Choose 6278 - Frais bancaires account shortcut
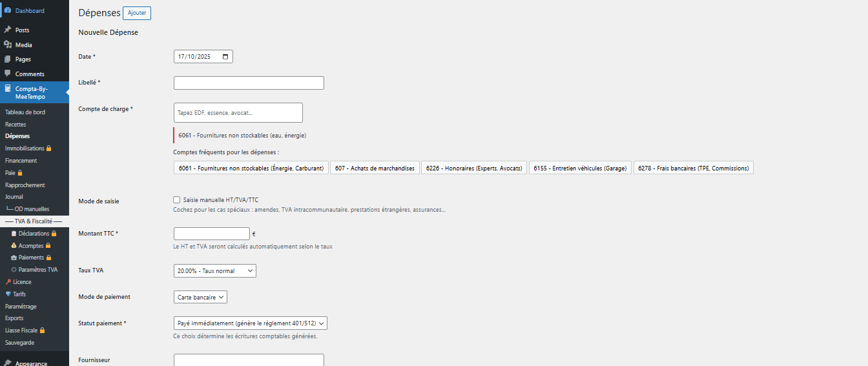The height and width of the screenshot is (366, 868). [x=693, y=168]
